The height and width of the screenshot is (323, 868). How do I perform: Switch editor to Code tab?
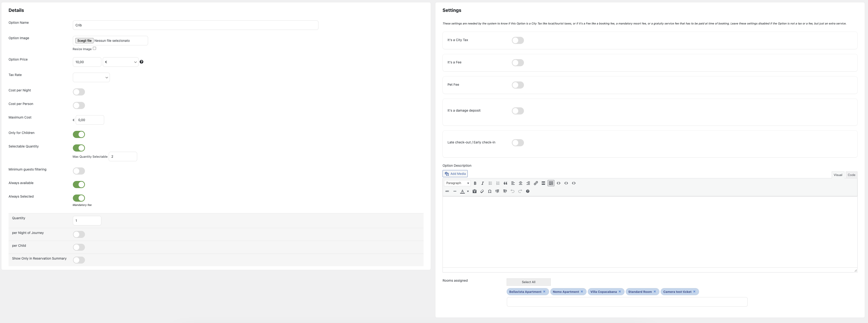pos(851,175)
